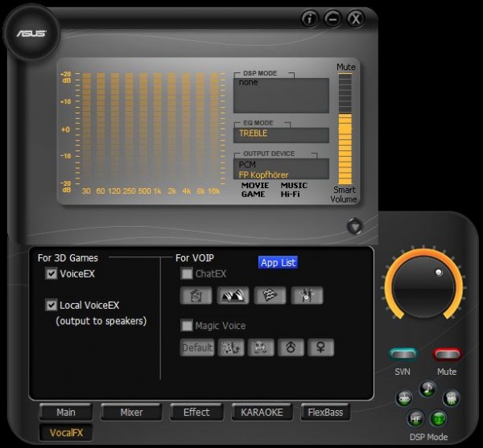
Task: Select the music note DSP mode icon
Action: coord(427,388)
